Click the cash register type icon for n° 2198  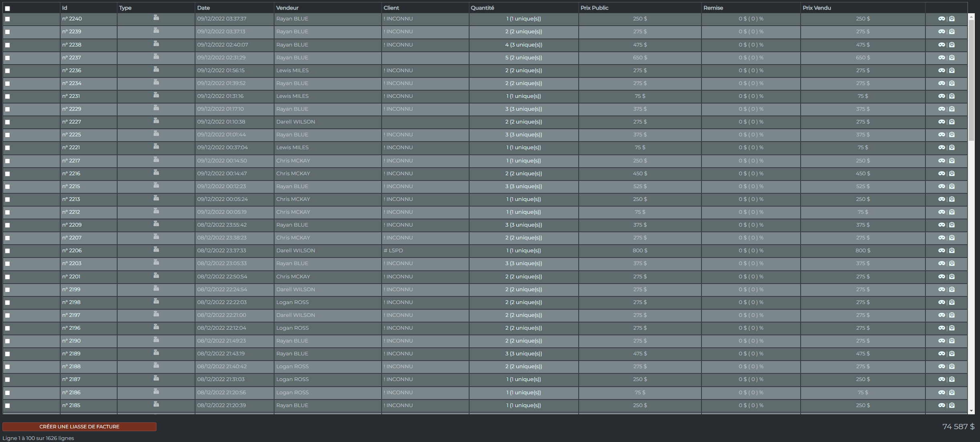156,301
